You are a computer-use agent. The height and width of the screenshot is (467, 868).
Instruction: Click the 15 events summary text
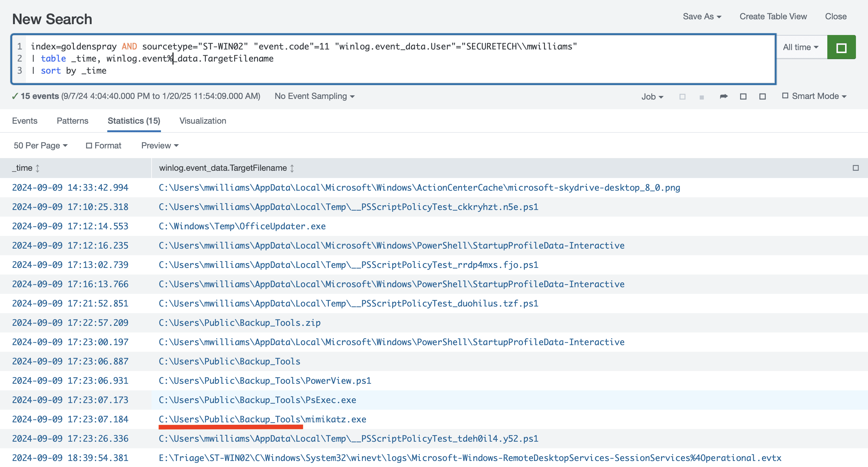pos(39,96)
